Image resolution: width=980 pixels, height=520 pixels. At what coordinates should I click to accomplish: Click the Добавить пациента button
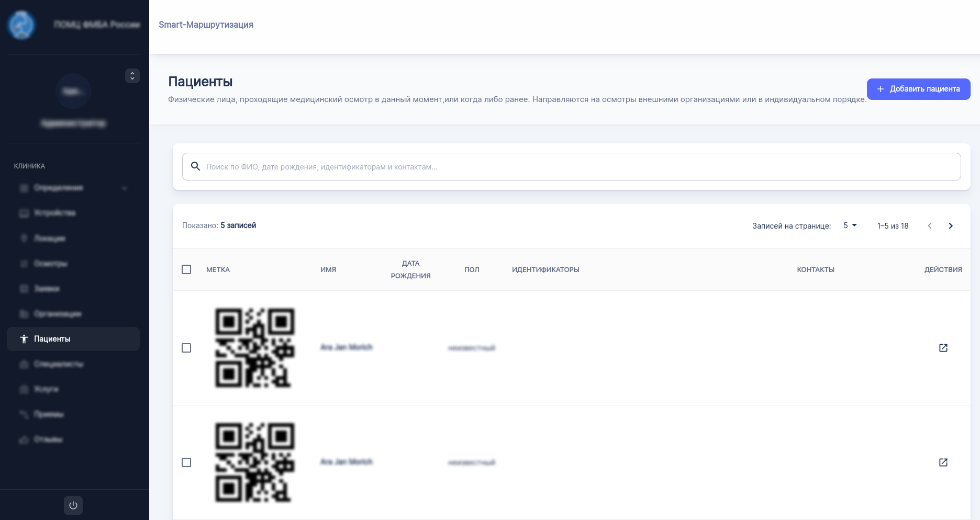click(918, 89)
